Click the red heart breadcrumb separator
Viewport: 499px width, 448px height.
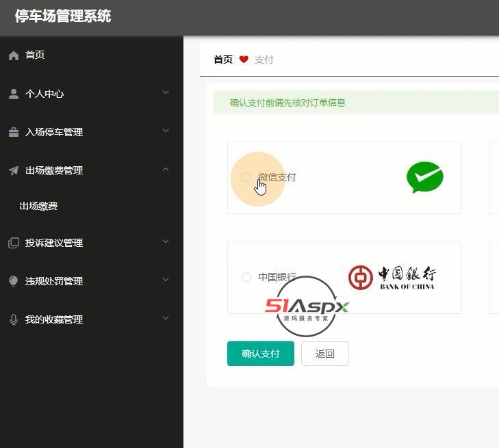[244, 59]
